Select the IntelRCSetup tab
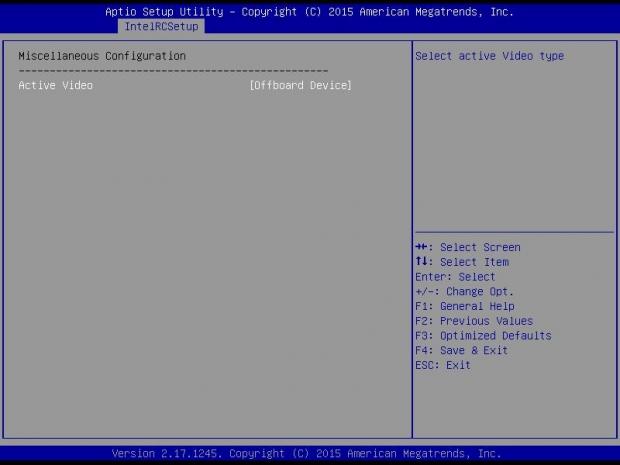Viewport: 620px width, 465px height. (161, 26)
